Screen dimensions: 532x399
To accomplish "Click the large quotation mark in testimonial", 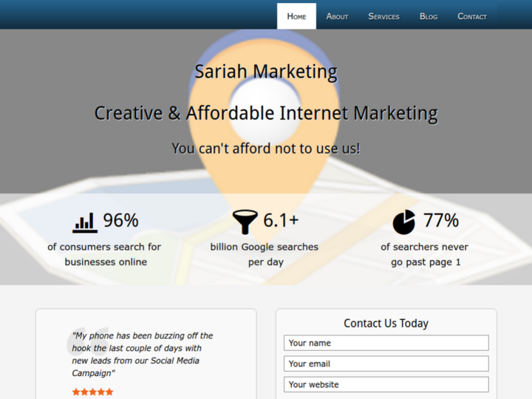I will (x=89, y=341).
